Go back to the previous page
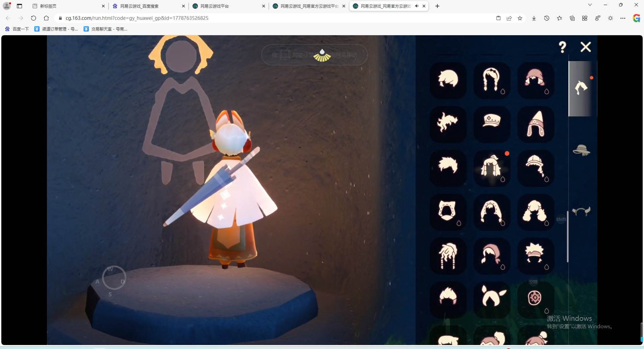 tap(8, 18)
